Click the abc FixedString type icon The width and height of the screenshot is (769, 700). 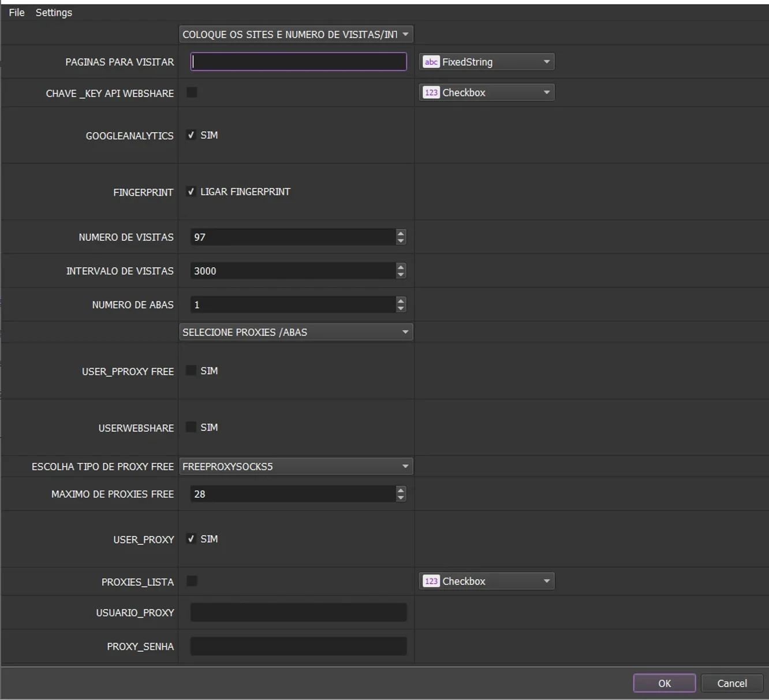pos(431,62)
